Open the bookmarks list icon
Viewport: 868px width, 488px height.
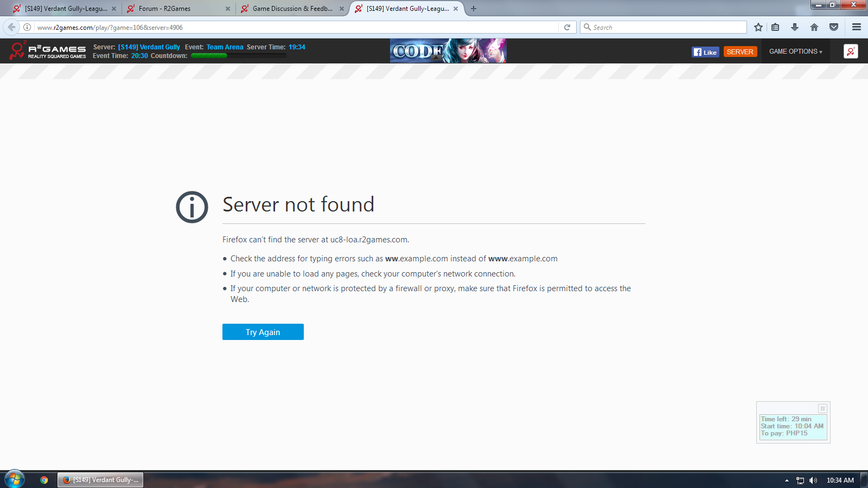click(x=775, y=27)
